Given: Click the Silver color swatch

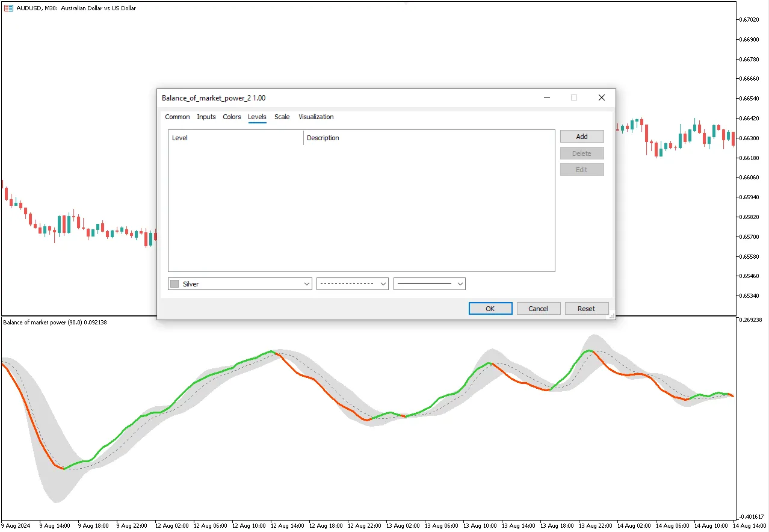Looking at the screenshot, I should (175, 284).
